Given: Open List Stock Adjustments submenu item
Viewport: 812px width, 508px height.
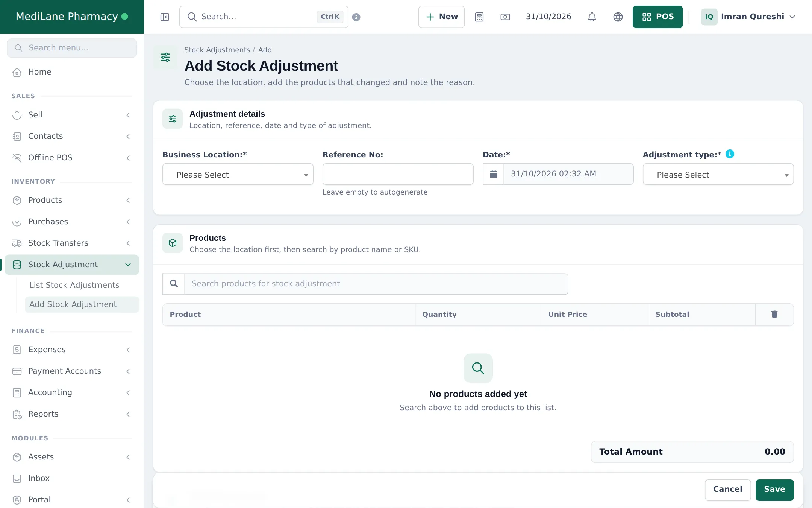Looking at the screenshot, I should pos(74,285).
